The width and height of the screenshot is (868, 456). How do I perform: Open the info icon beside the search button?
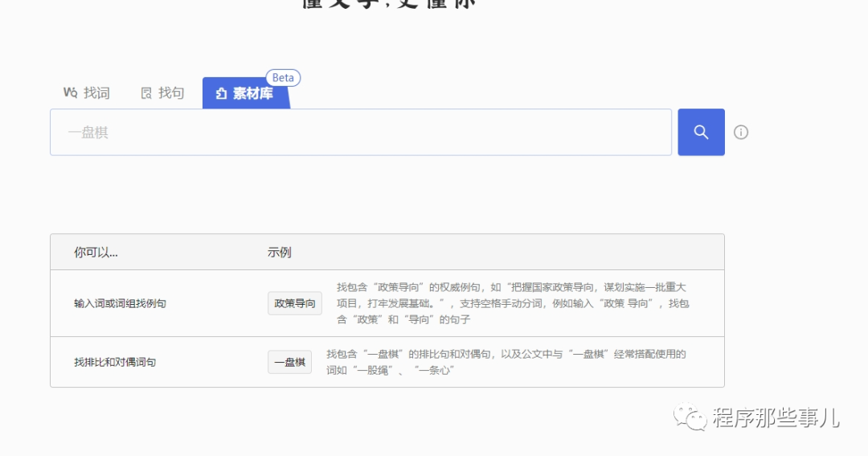pos(741,133)
